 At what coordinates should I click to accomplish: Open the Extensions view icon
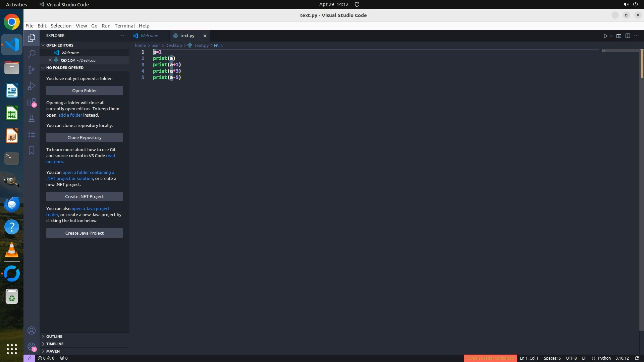[x=32, y=102]
